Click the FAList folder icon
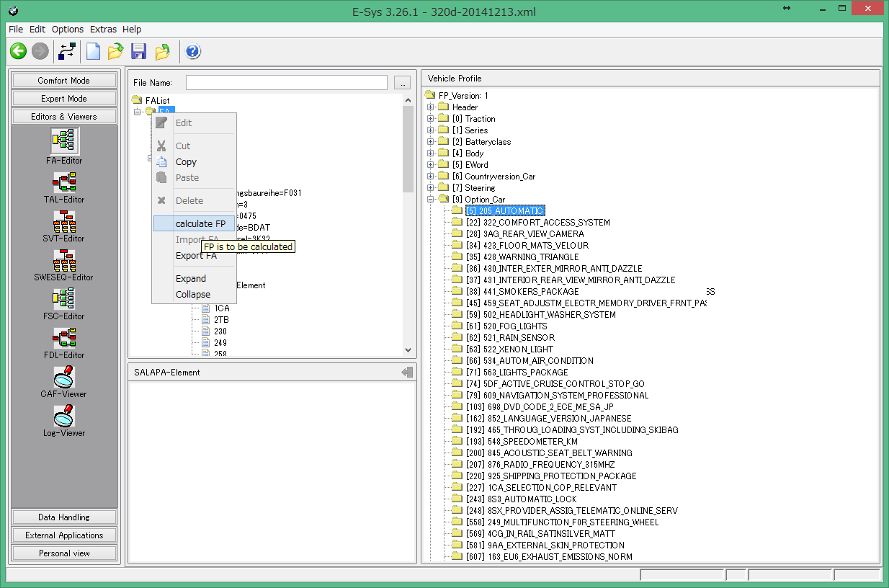This screenshot has width=889, height=588. pos(137,100)
